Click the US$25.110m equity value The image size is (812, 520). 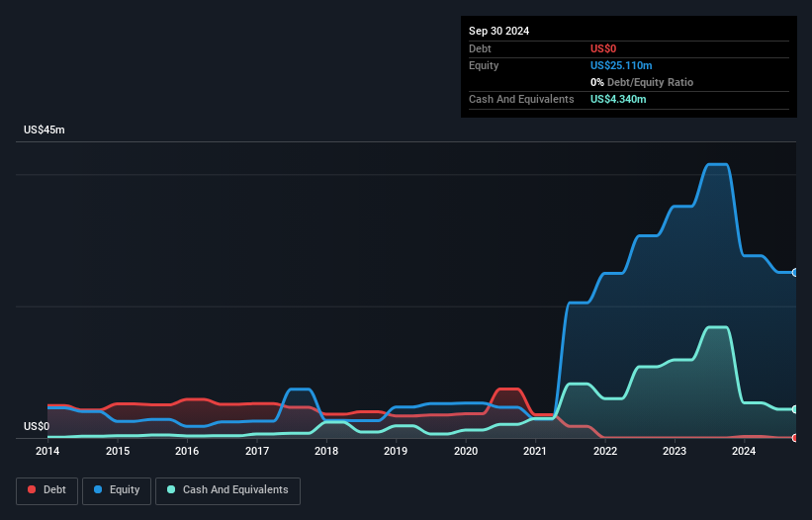pyautogui.click(x=621, y=65)
